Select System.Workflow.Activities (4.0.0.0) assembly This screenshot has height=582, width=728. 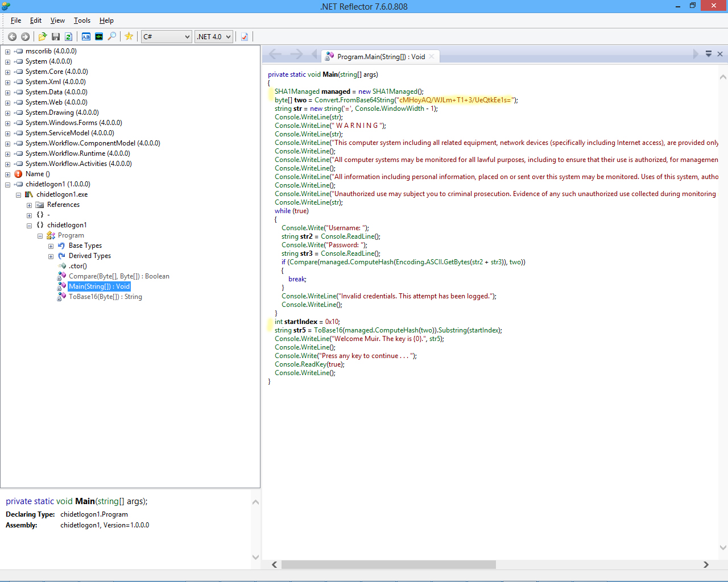coord(78,164)
